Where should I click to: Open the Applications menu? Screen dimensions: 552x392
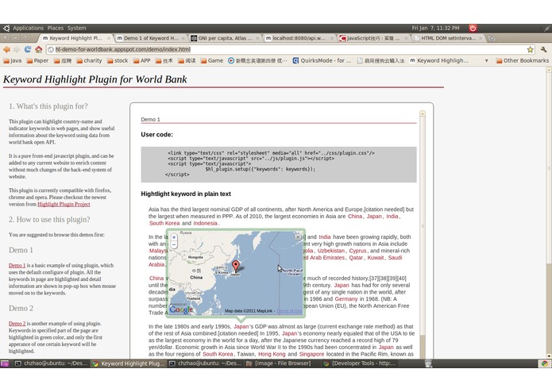point(28,28)
